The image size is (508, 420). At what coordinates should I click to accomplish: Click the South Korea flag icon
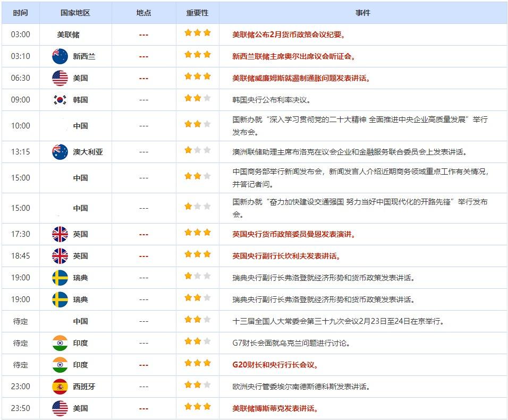tap(60, 100)
